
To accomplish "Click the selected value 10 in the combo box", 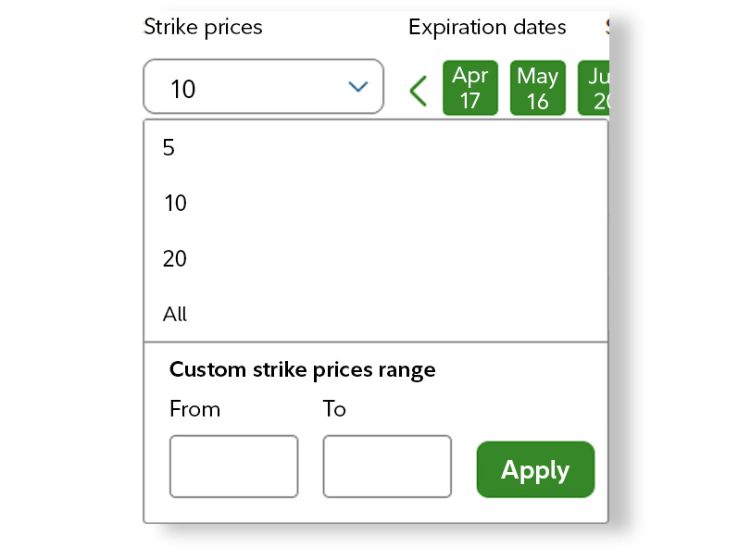I will tap(183, 89).
